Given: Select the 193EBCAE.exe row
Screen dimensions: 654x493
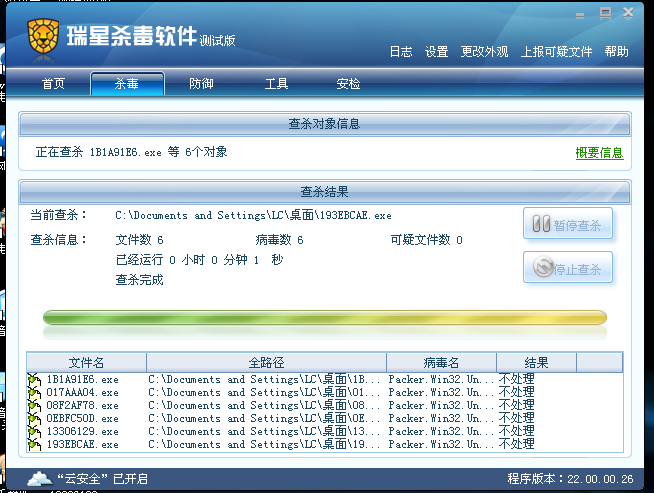Looking at the screenshot, I should point(325,444).
